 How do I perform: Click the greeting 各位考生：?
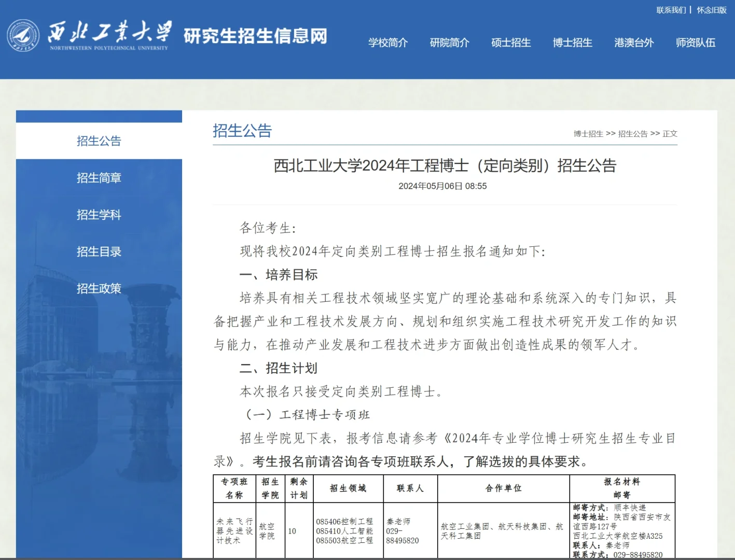pyautogui.click(x=268, y=228)
